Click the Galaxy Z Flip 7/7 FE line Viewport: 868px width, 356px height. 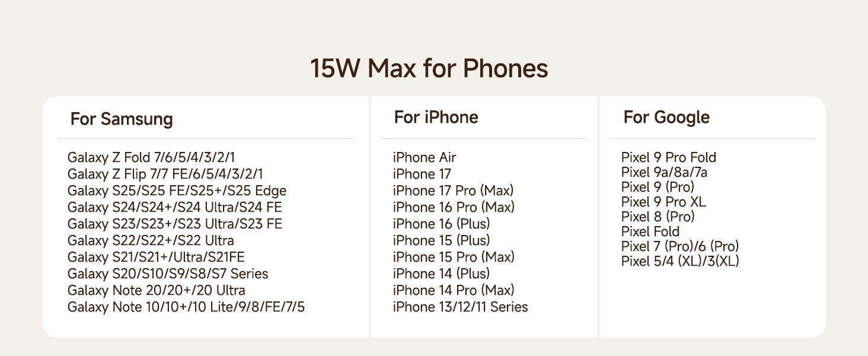[165, 174]
